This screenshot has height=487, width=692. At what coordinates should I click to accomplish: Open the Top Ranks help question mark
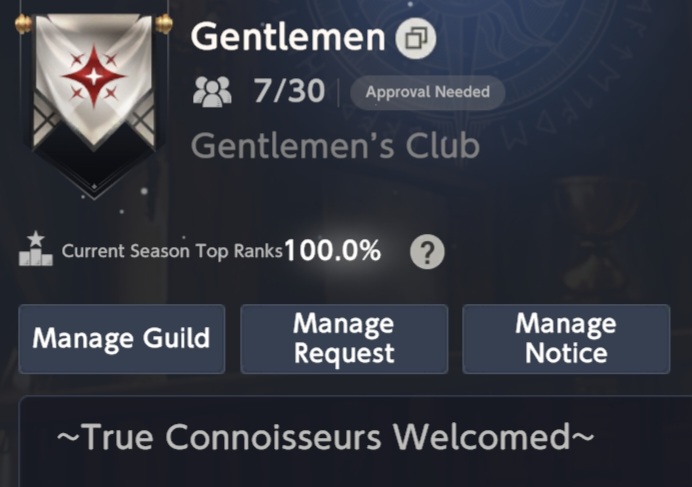click(427, 252)
